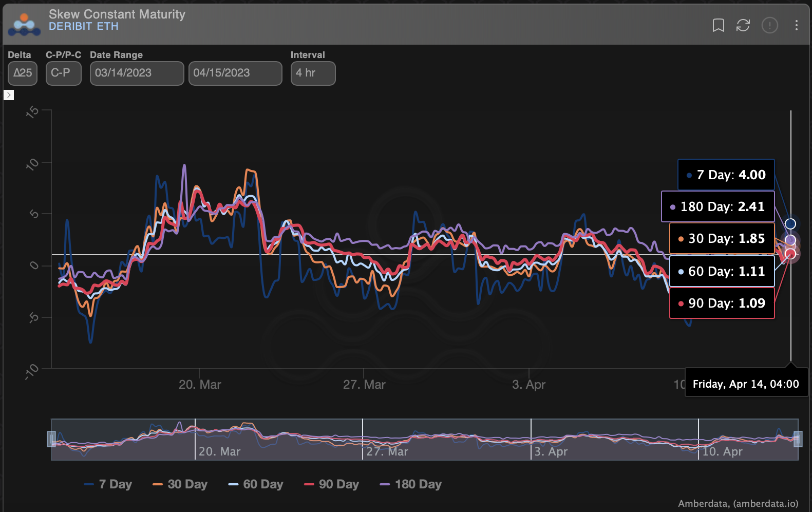Edit the start date 03/14/2023 field
Image resolution: width=812 pixels, height=512 pixels.
coord(137,73)
